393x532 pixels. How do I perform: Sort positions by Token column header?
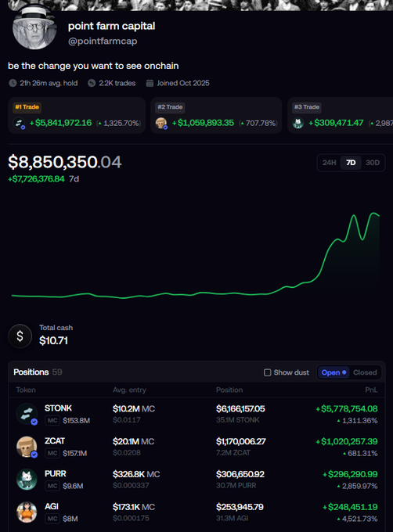(26, 390)
